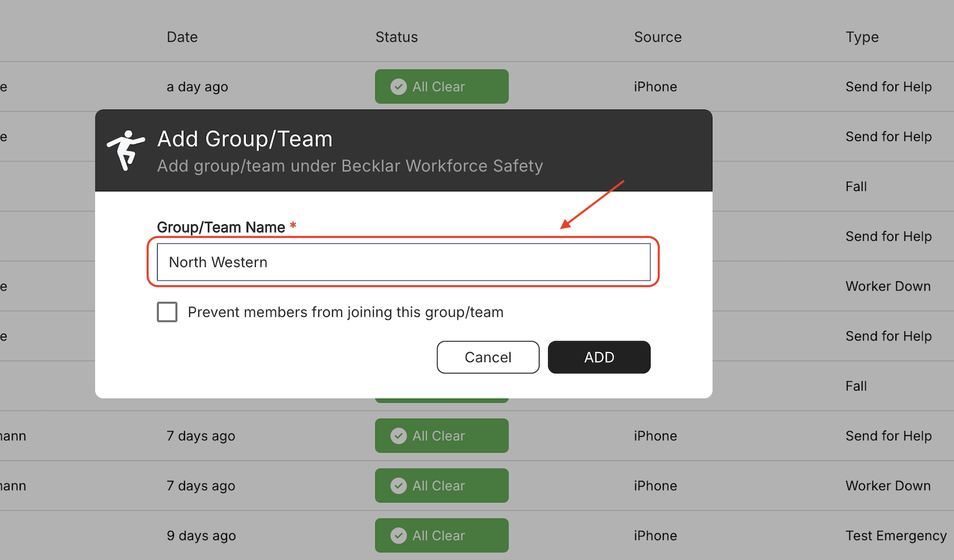Viewport: 954px width, 560px height.
Task: Sort by the Status column header
Action: coord(396,37)
